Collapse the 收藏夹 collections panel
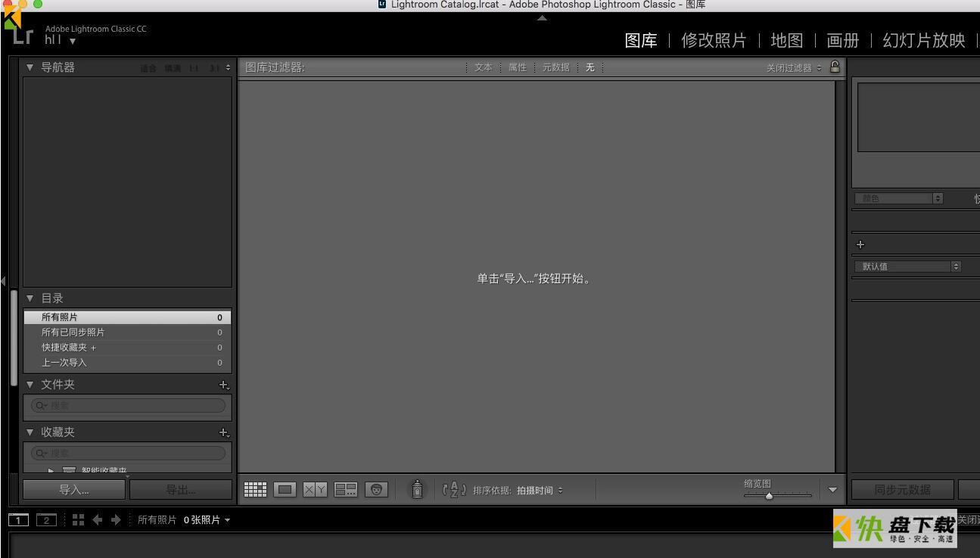980x558 pixels. point(30,432)
